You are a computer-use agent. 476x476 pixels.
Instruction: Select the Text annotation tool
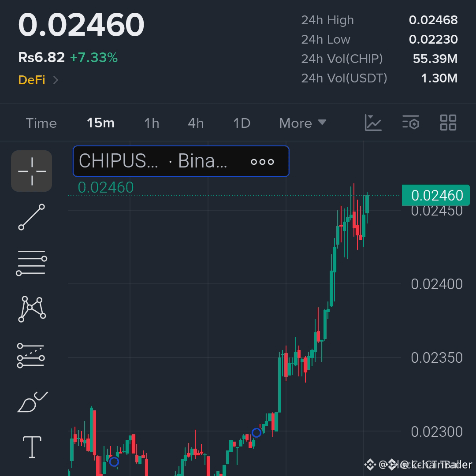32,447
